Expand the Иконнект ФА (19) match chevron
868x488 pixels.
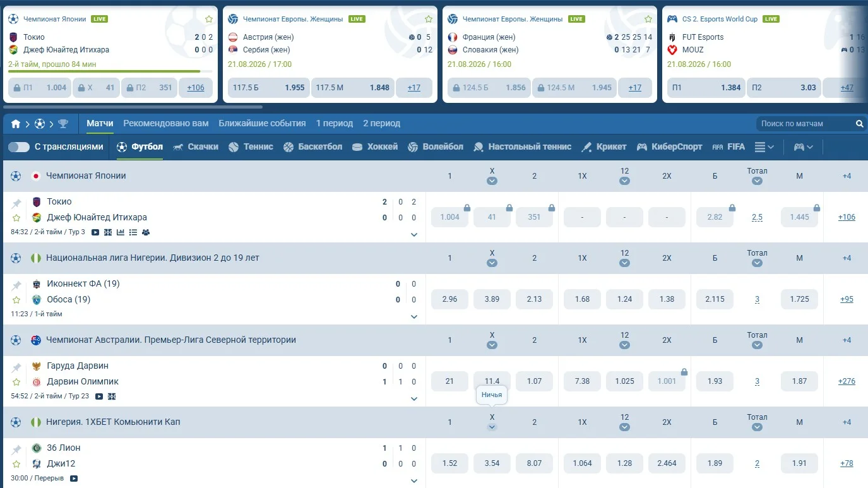coord(414,317)
